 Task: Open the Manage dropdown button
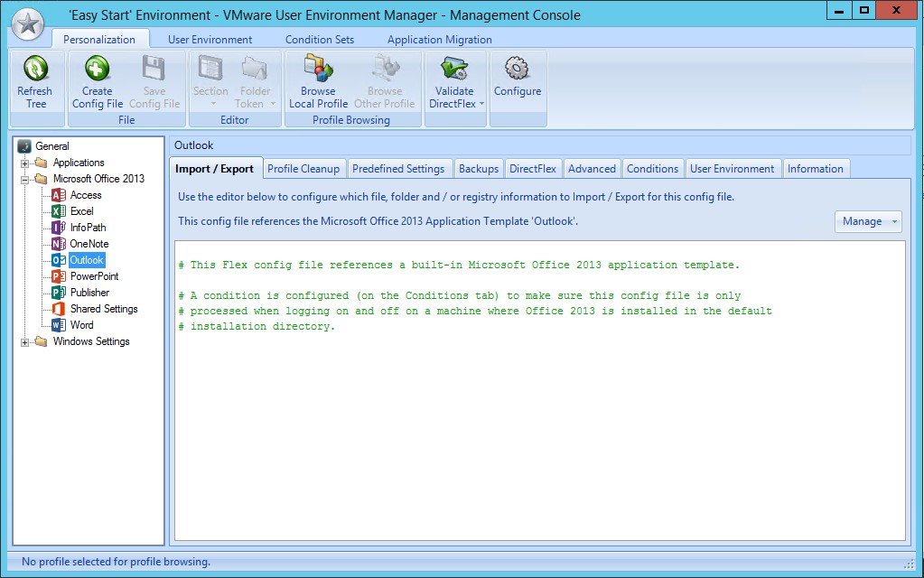(x=868, y=221)
